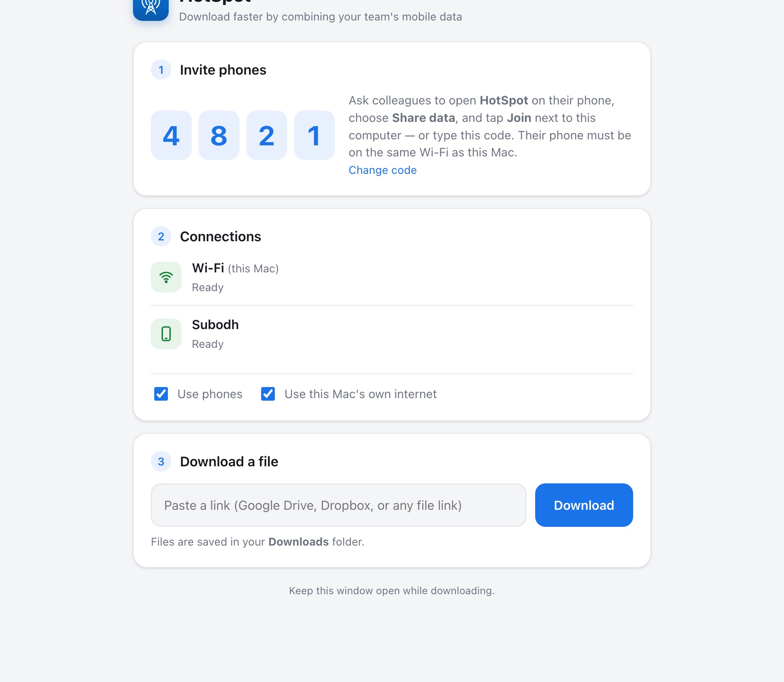
Task: Click the blue Download button
Action: (584, 505)
